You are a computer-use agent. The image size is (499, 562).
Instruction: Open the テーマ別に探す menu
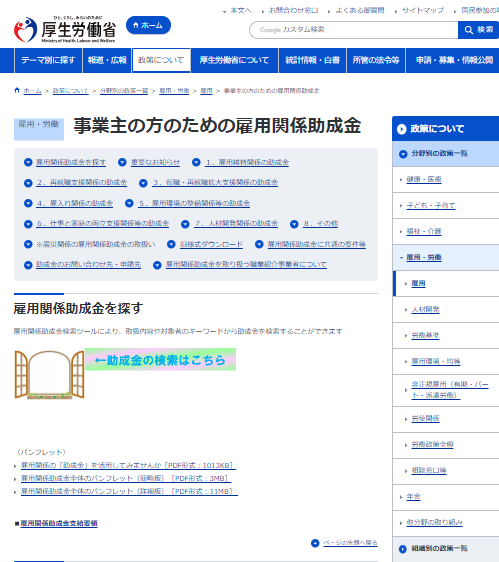click(48, 60)
